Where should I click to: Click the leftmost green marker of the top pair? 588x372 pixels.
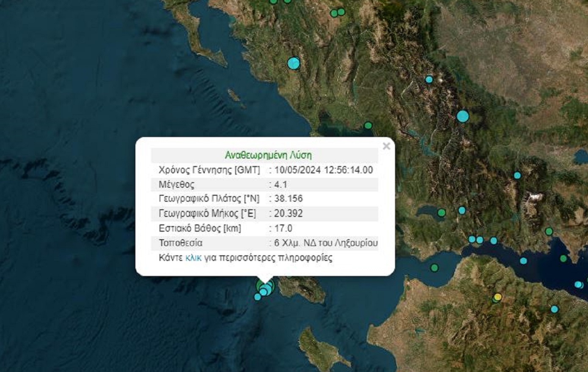click(x=334, y=13)
